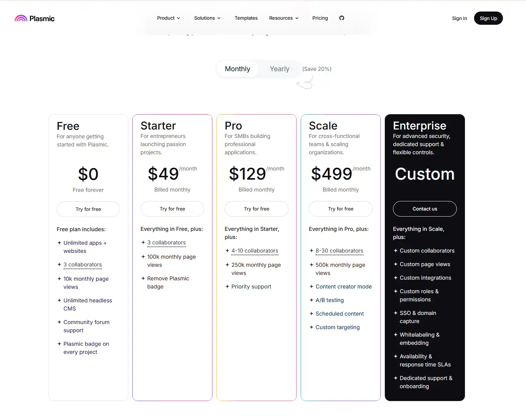Open the 3 collaborators link in Starter
526x420 pixels.
click(x=166, y=242)
